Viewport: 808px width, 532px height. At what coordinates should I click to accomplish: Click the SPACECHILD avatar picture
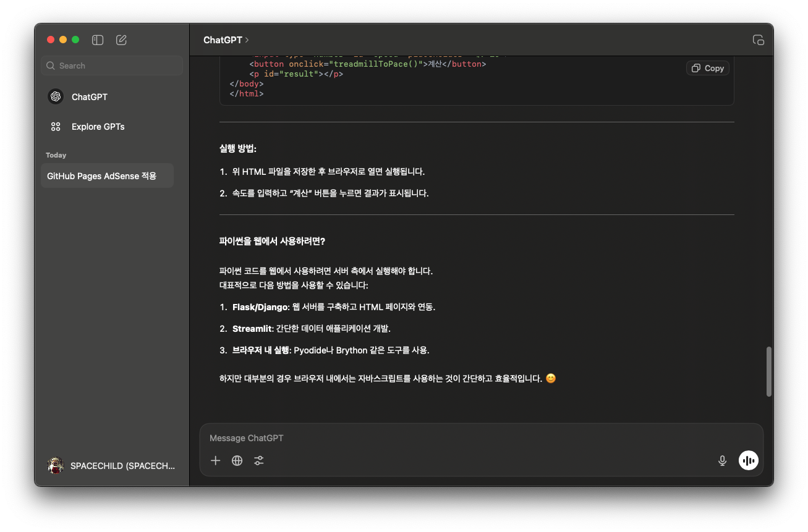(56, 466)
